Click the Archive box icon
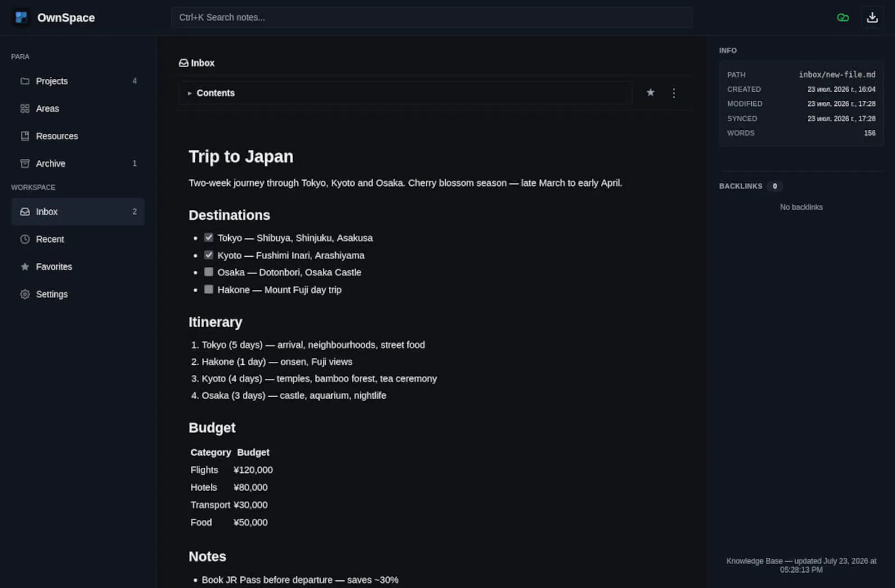The width and height of the screenshot is (895, 588). click(x=25, y=163)
